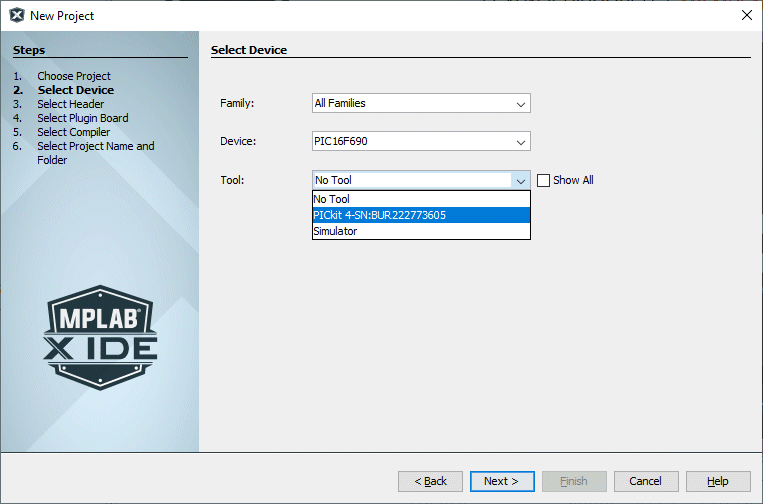This screenshot has width=763, height=504.
Task: Click the New Project title bar icon
Action: tap(16, 15)
